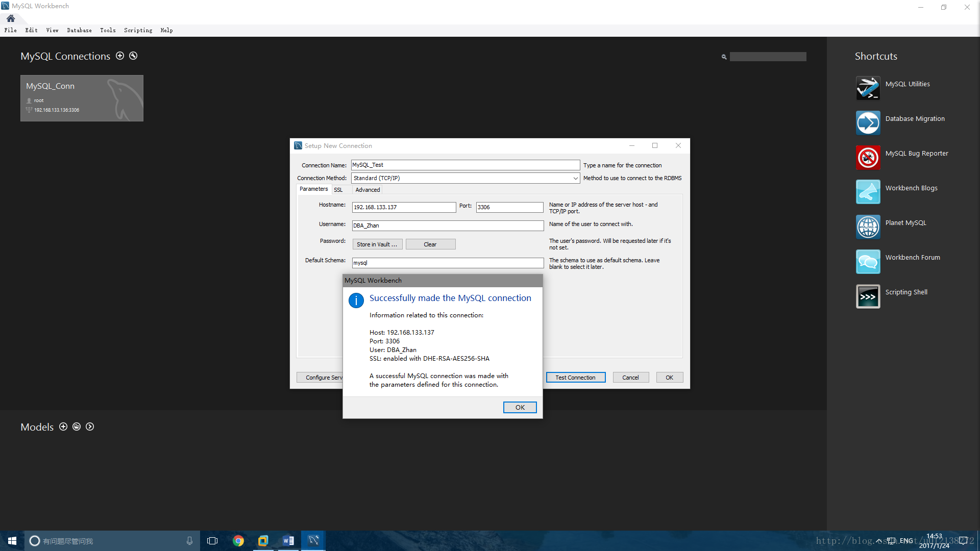Open the Scripting menu
980x551 pixels.
[138, 30]
